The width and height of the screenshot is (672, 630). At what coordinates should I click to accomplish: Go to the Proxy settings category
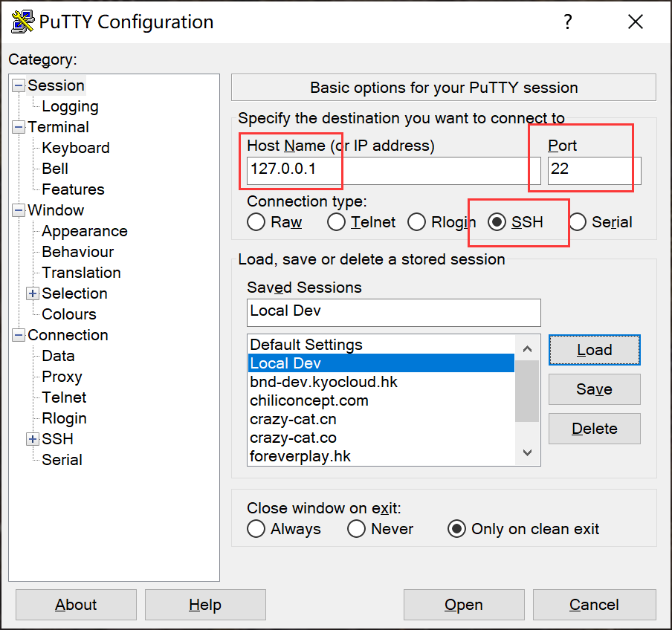coord(62,377)
